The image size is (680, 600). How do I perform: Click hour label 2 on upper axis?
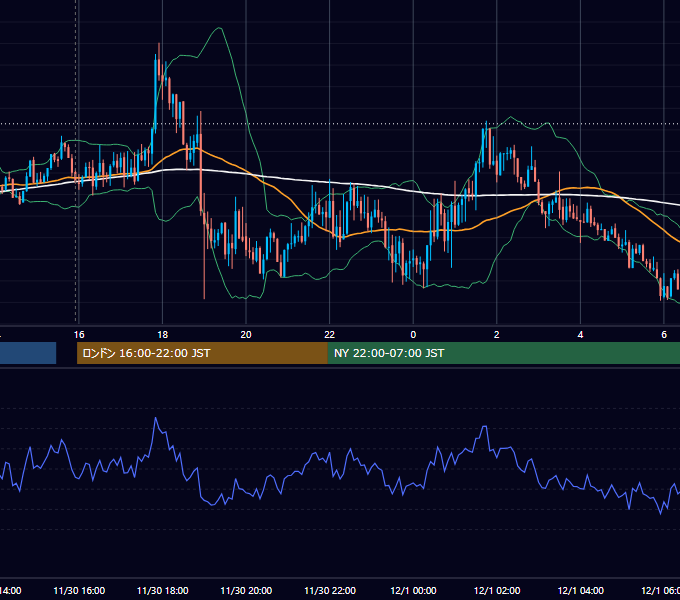click(497, 335)
